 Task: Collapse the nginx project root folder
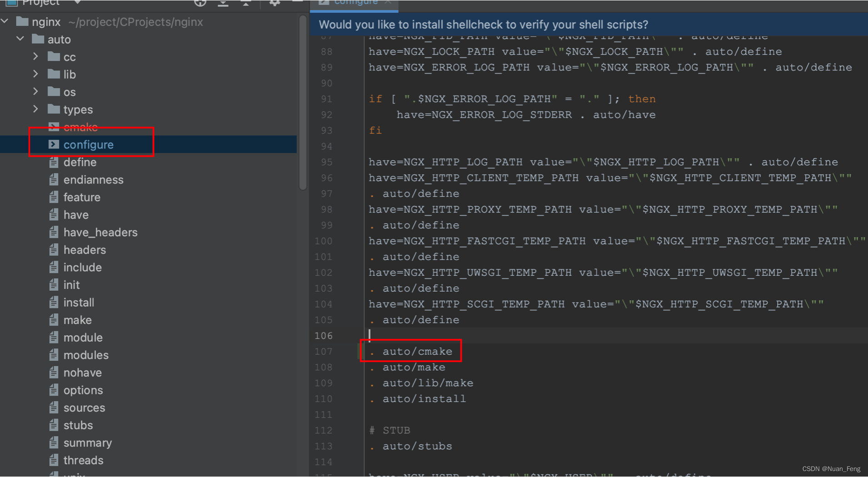[5, 21]
